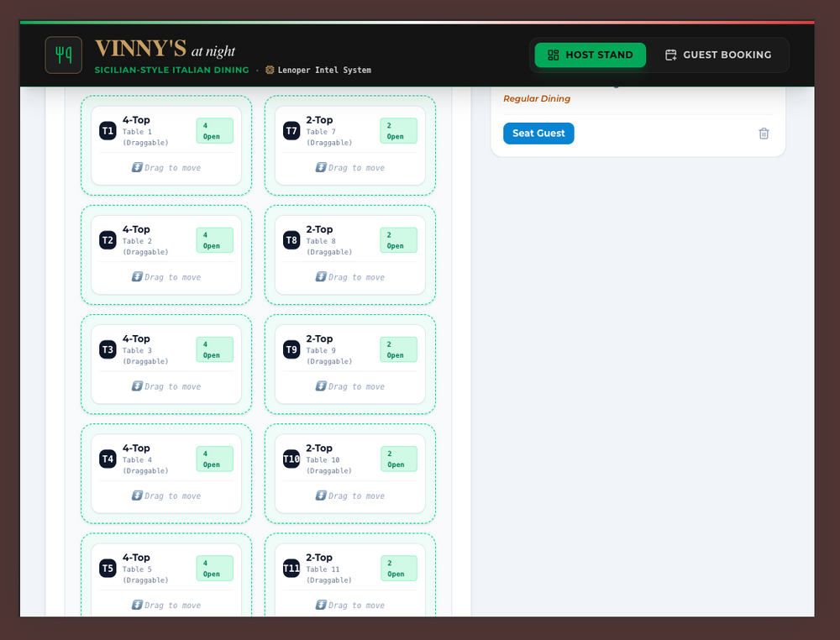This screenshot has height=640, width=840.
Task: Click the 4-Top heading on Table 3
Action: 136,338
